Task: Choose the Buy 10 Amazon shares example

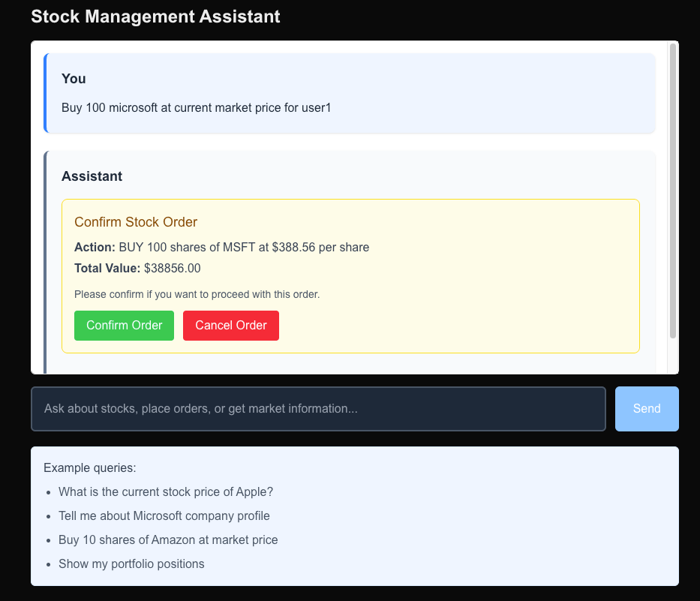Action: pyautogui.click(x=168, y=540)
